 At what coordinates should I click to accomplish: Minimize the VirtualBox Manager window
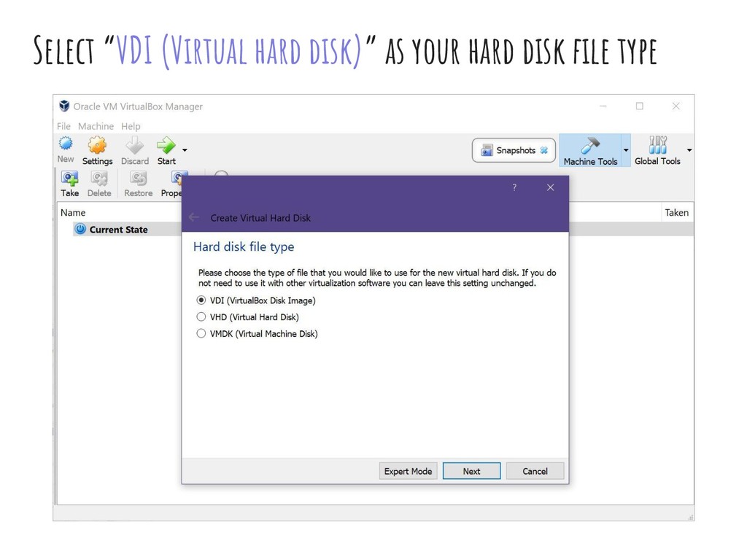pos(603,106)
